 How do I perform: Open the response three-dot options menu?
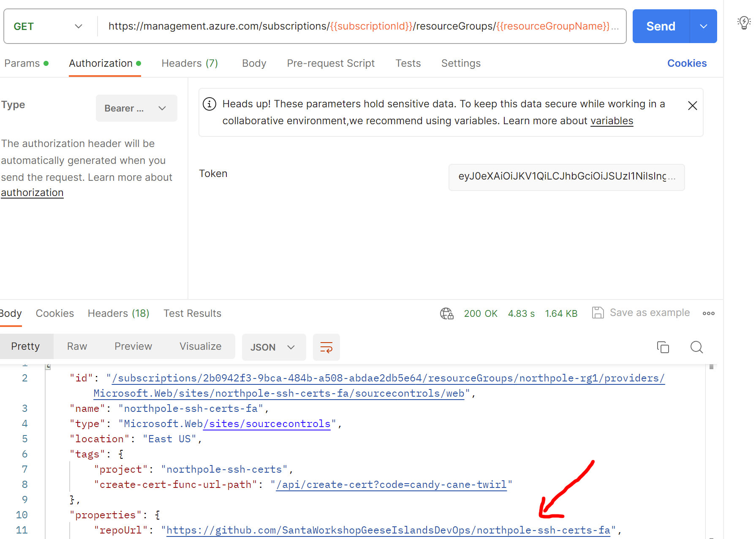[x=708, y=313]
